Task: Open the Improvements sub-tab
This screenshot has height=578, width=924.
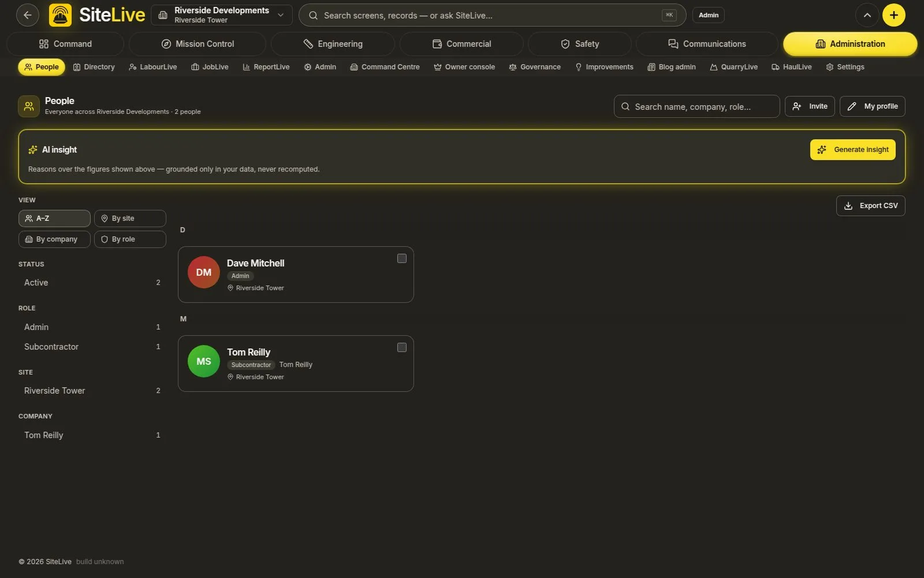Action: coord(604,67)
